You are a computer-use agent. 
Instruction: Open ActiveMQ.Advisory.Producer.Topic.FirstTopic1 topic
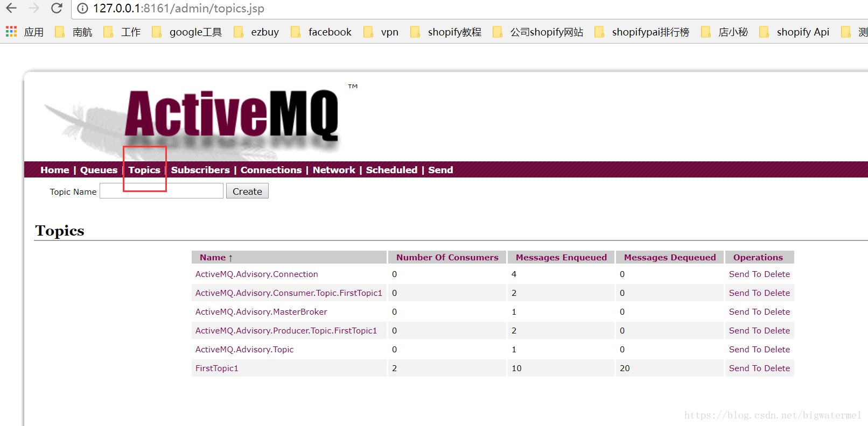[286, 330]
